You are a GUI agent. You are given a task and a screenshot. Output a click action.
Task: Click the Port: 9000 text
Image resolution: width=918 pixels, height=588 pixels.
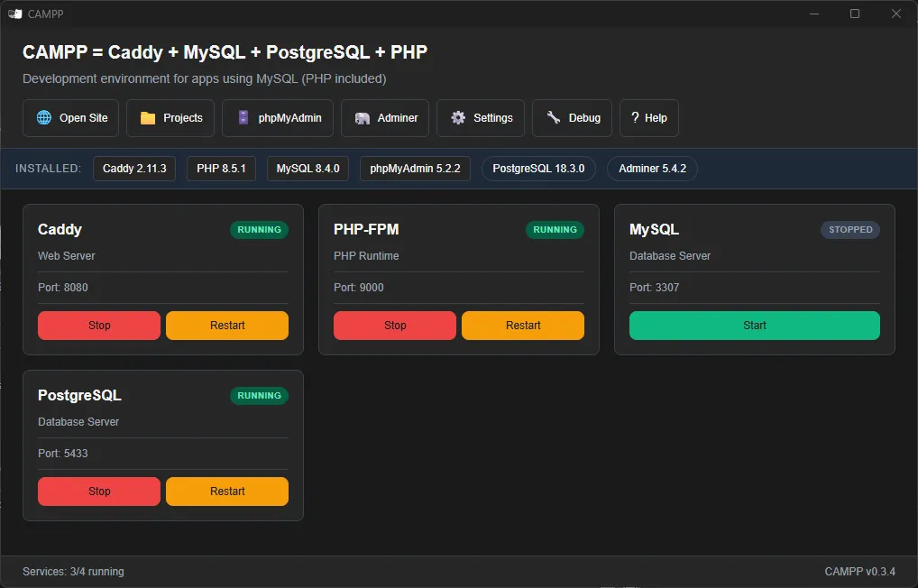point(359,288)
